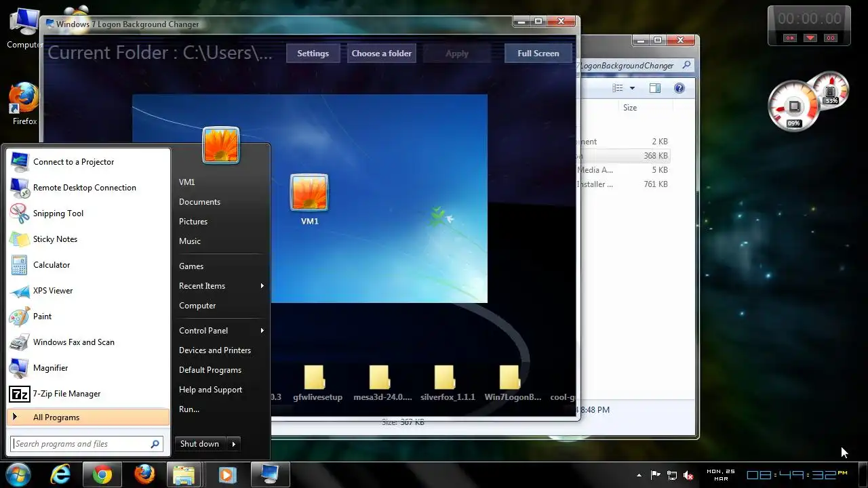Screen dimensions: 868x488
Task: Open XPS Viewer
Action: coord(88,291)
